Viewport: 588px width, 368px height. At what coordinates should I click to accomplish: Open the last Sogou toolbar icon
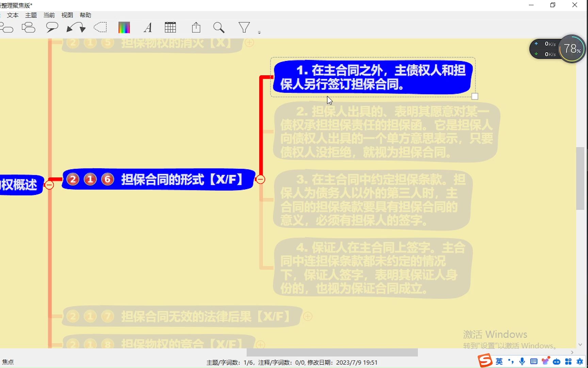[x=580, y=361]
